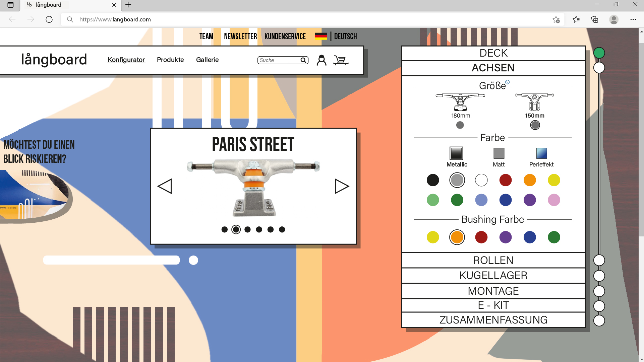Open the NEWSLETTER page
This screenshot has height=362, width=644.
(240, 36)
